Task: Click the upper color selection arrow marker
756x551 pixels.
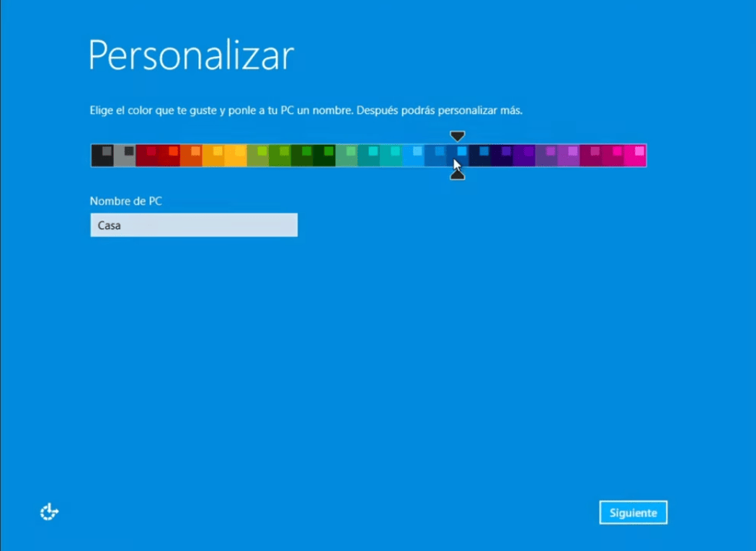Action: (457, 136)
